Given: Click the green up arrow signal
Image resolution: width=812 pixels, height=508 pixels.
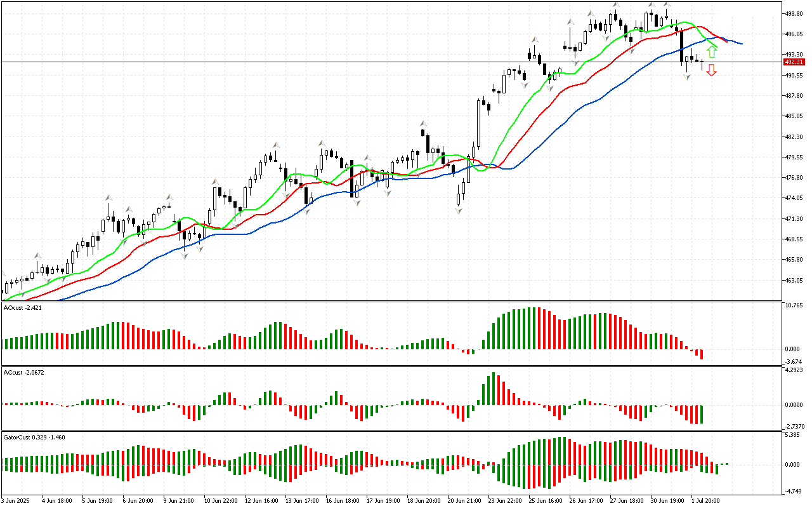Looking at the screenshot, I should [712, 52].
